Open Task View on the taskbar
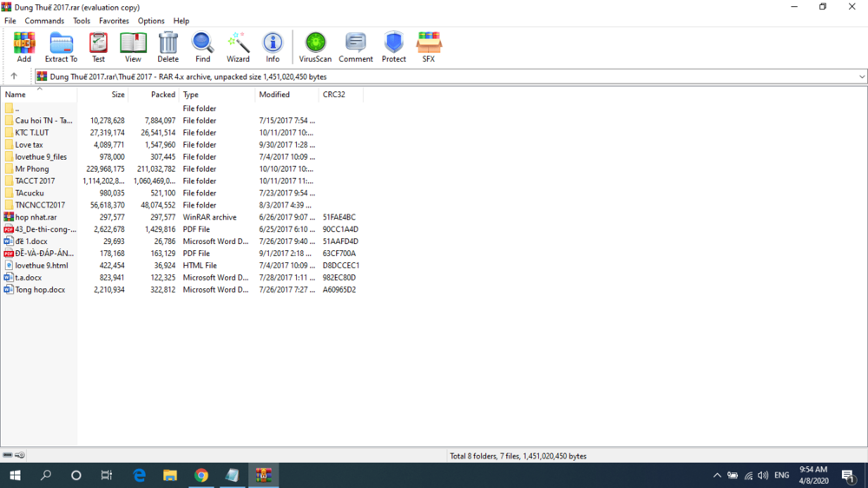The height and width of the screenshot is (488, 868). (106, 475)
